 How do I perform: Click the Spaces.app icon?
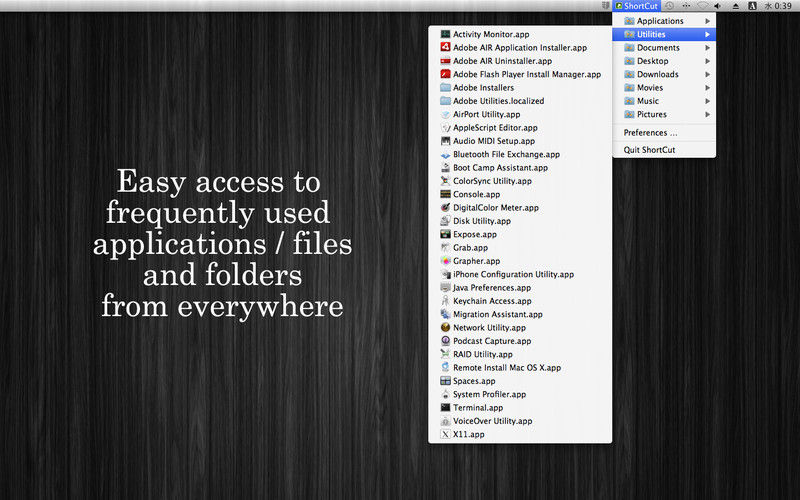pos(445,381)
